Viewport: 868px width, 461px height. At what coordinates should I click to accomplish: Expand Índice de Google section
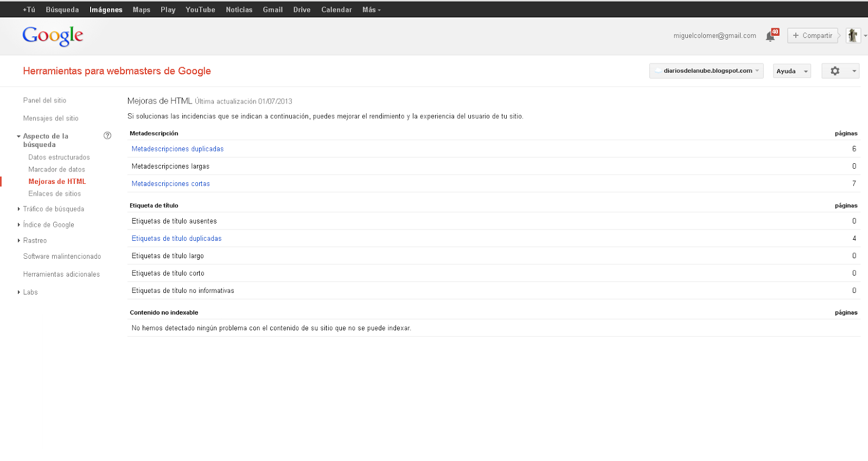pyautogui.click(x=19, y=225)
